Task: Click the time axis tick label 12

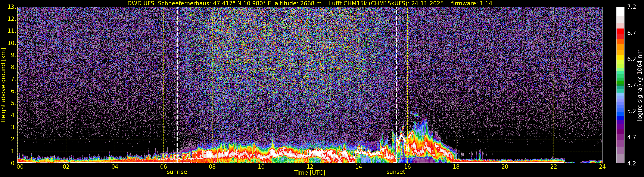Action: point(310,167)
